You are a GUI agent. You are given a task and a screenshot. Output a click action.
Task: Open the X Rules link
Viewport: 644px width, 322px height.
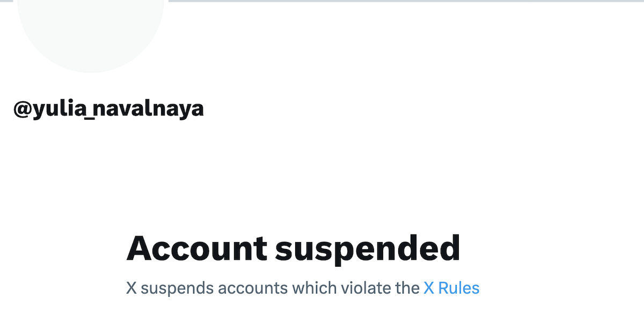pos(451,288)
